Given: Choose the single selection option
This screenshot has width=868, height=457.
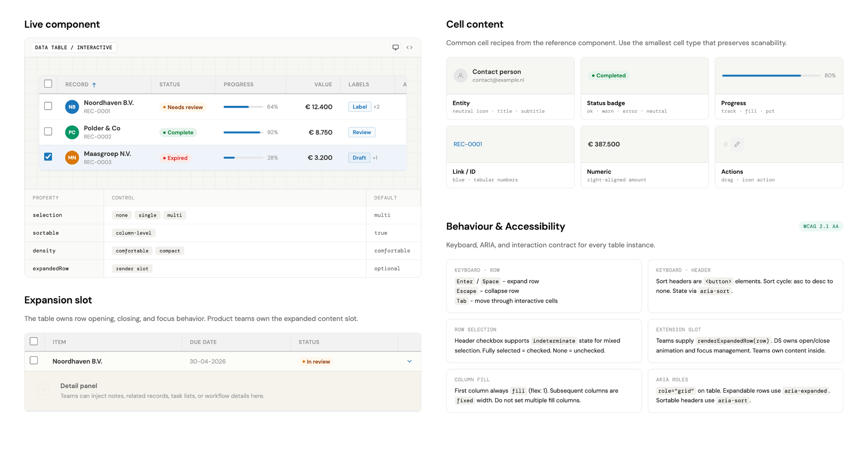Looking at the screenshot, I should 147,215.
